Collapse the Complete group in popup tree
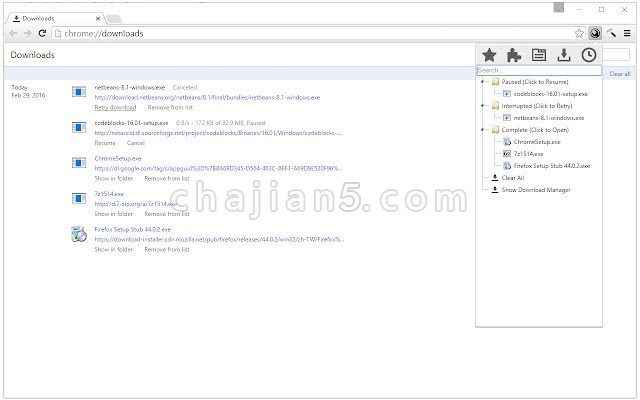 pos(483,130)
